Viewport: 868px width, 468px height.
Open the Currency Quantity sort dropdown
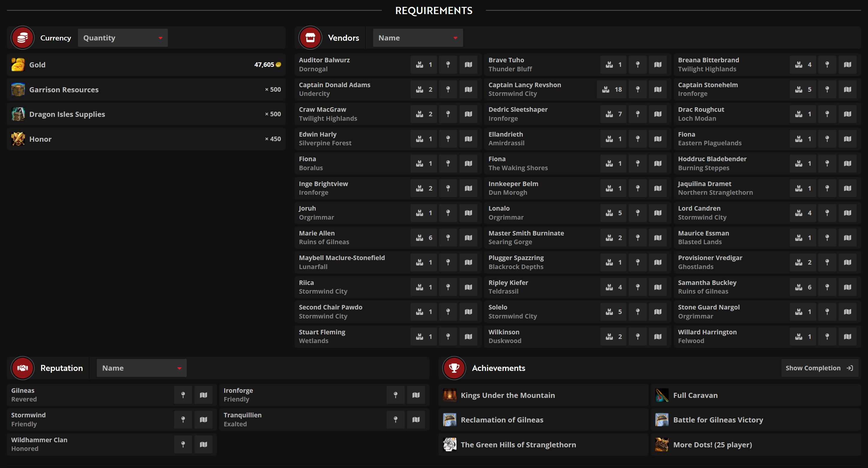point(123,38)
